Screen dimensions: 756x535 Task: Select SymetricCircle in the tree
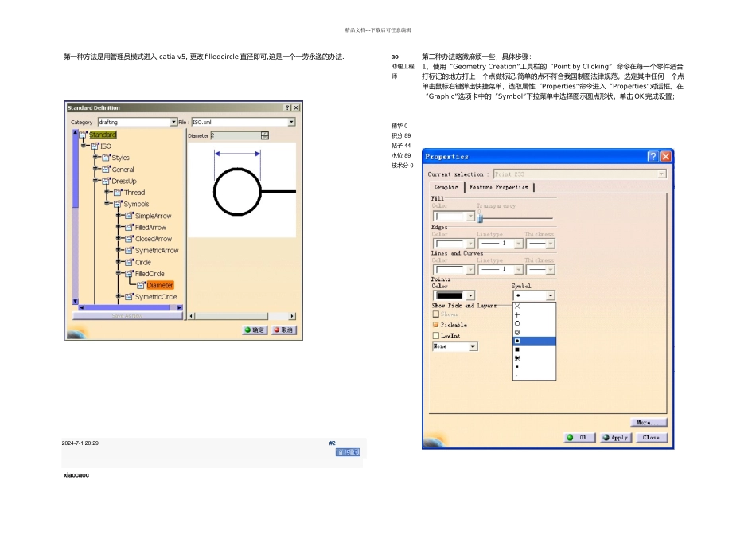156,297
